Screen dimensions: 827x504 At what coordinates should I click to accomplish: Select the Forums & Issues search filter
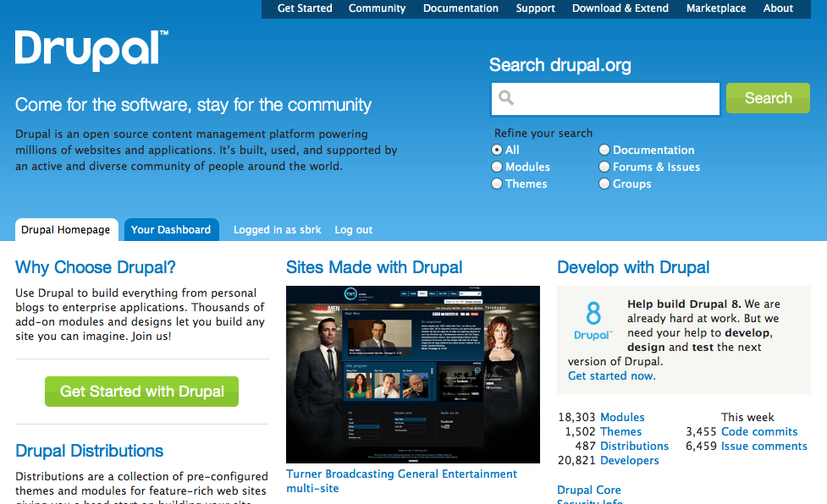tap(604, 167)
